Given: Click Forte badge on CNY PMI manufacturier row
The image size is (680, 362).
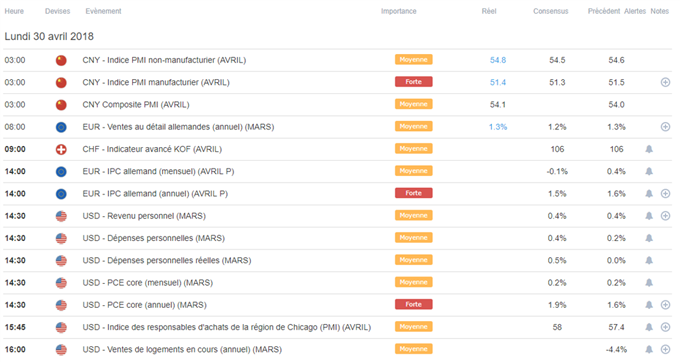Looking at the screenshot, I should click(413, 82).
